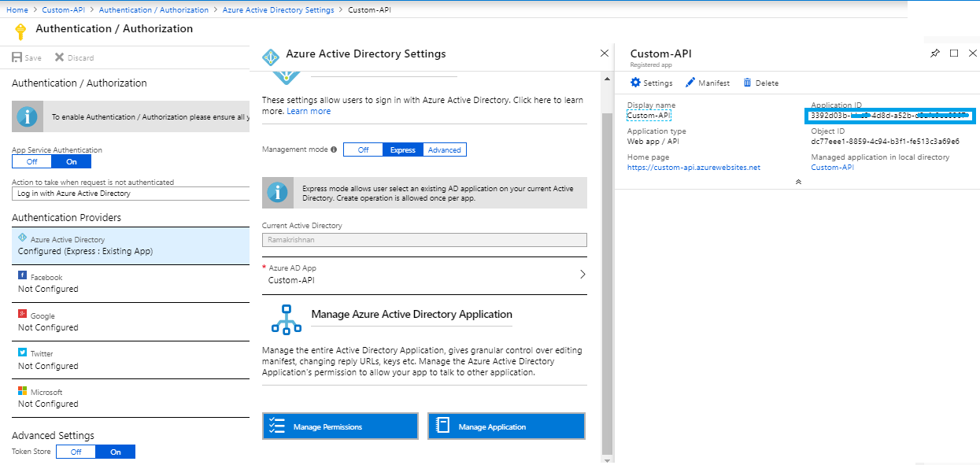The width and height of the screenshot is (980, 465).
Task: Select Azure Active Directory provider row
Action: (131, 246)
